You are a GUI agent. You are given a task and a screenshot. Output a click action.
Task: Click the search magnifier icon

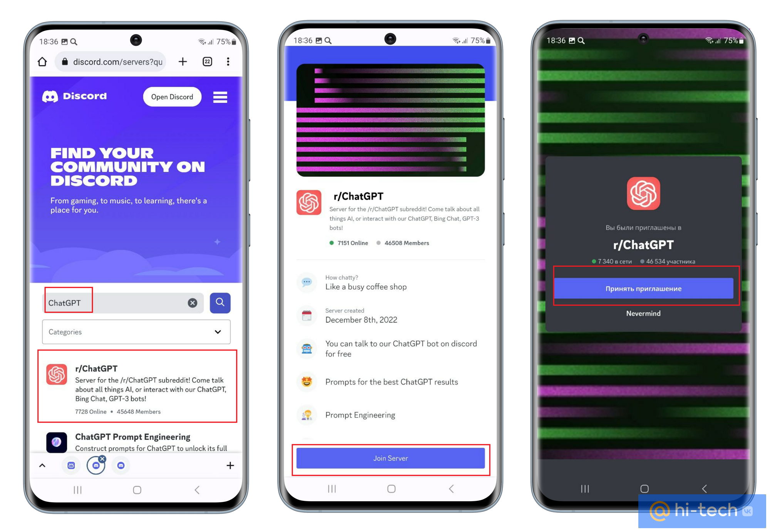coord(220,303)
